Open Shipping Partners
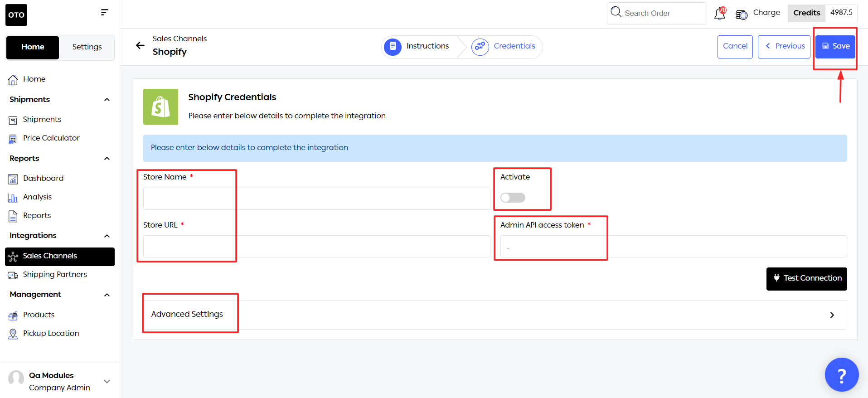 coord(55,275)
